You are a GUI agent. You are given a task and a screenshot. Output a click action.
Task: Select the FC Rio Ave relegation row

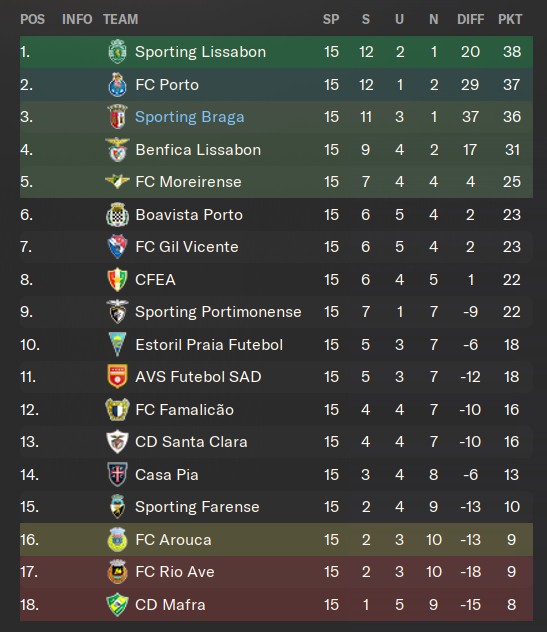277,572
